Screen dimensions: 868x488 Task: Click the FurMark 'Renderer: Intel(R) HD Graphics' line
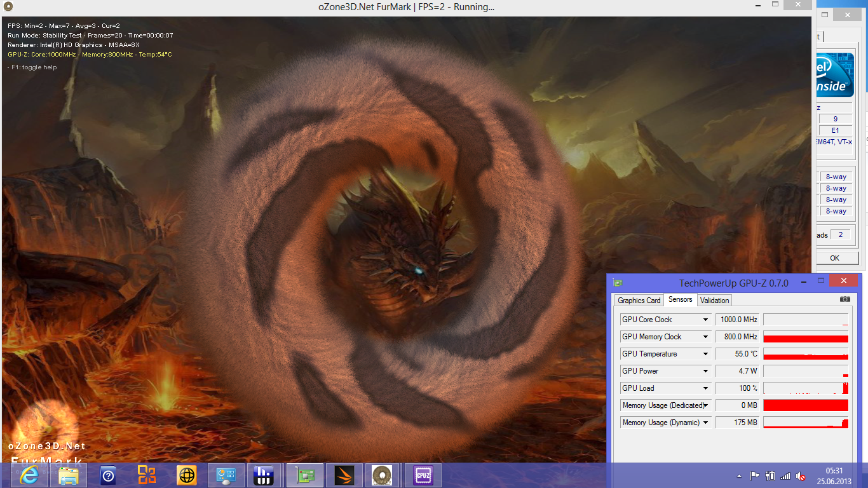click(x=74, y=45)
